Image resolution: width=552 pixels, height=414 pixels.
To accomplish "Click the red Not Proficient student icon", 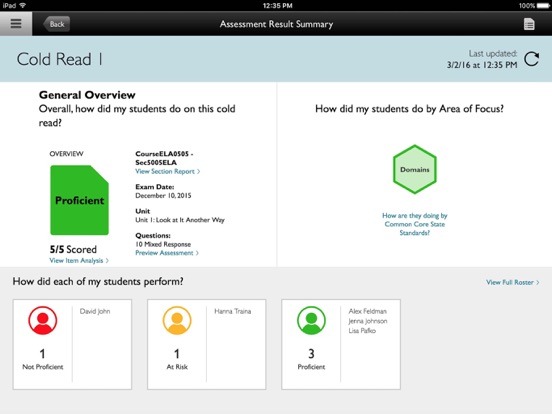I will tap(43, 320).
